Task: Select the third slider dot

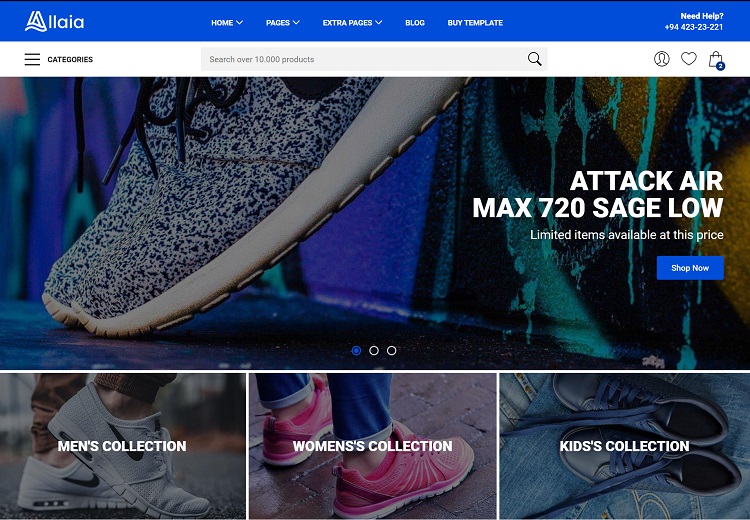Action: tap(391, 351)
